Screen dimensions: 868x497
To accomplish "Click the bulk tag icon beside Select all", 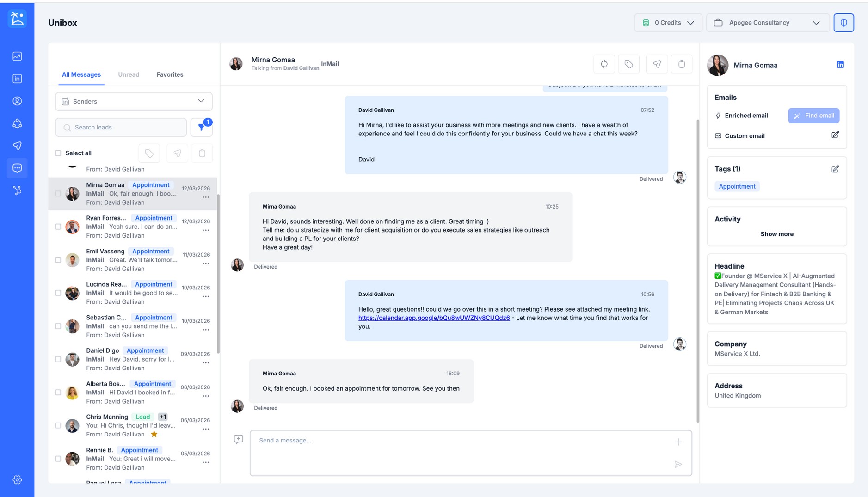I will (x=149, y=153).
